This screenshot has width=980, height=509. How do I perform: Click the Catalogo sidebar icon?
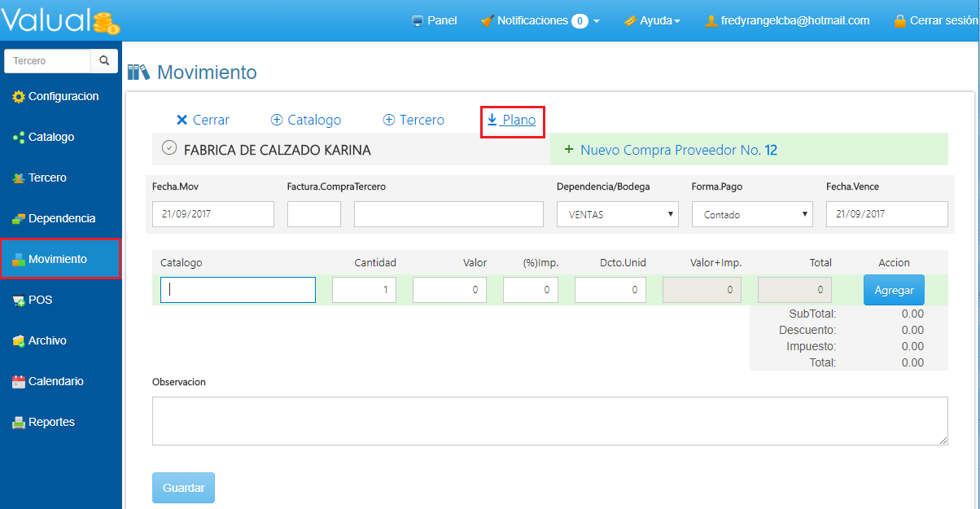pos(19,138)
